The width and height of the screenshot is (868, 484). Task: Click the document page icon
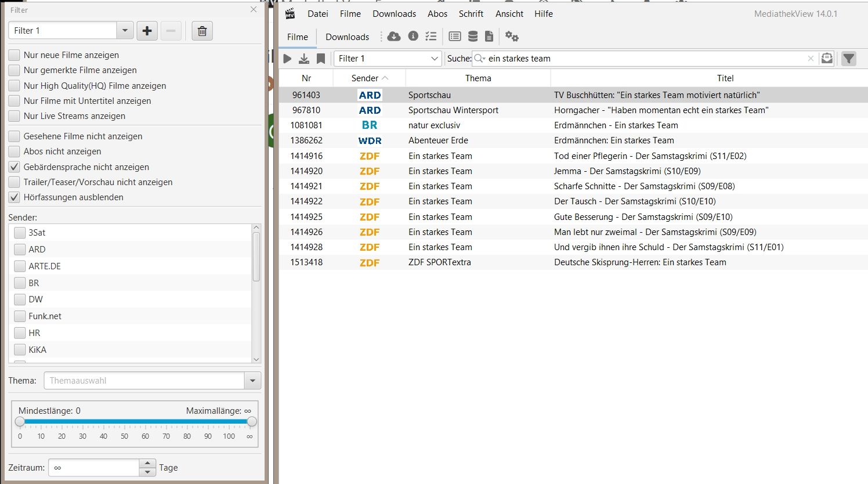tap(489, 37)
